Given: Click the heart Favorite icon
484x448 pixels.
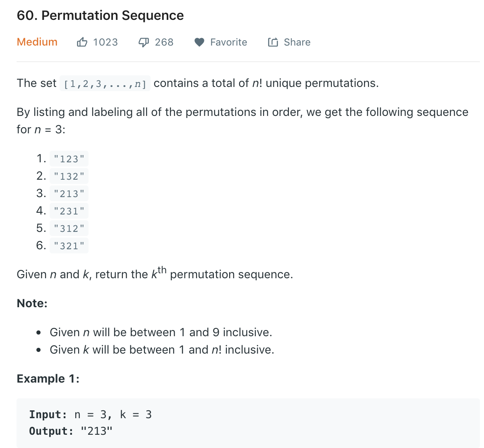Looking at the screenshot, I should [x=199, y=42].
